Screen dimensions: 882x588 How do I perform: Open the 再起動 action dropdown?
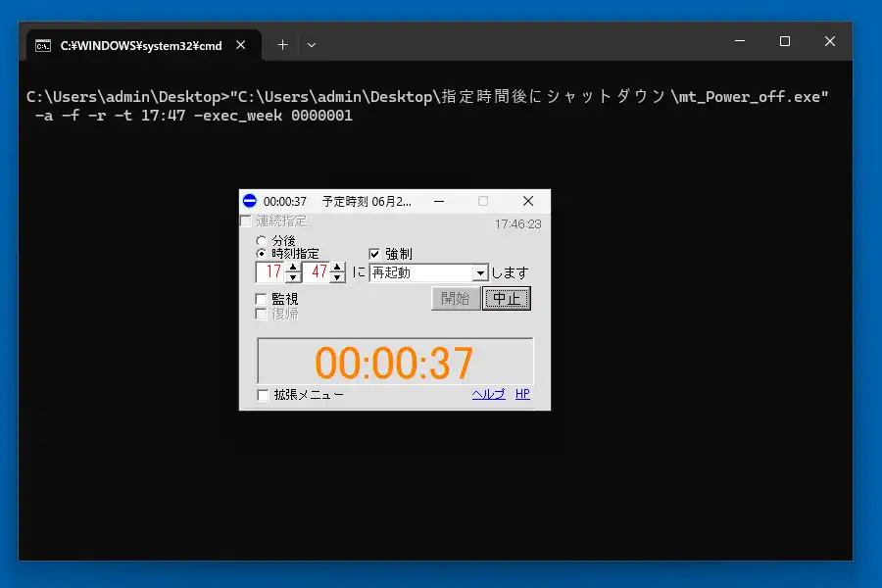click(480, 272)
